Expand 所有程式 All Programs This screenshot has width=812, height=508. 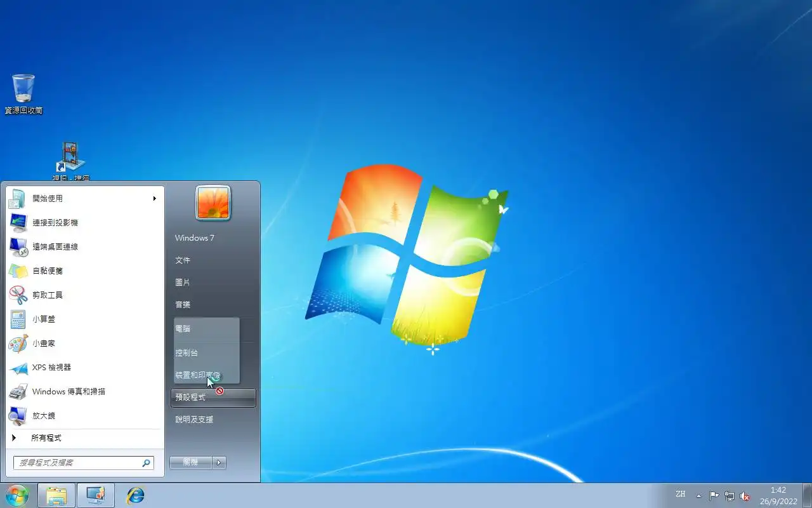point(85,438)
